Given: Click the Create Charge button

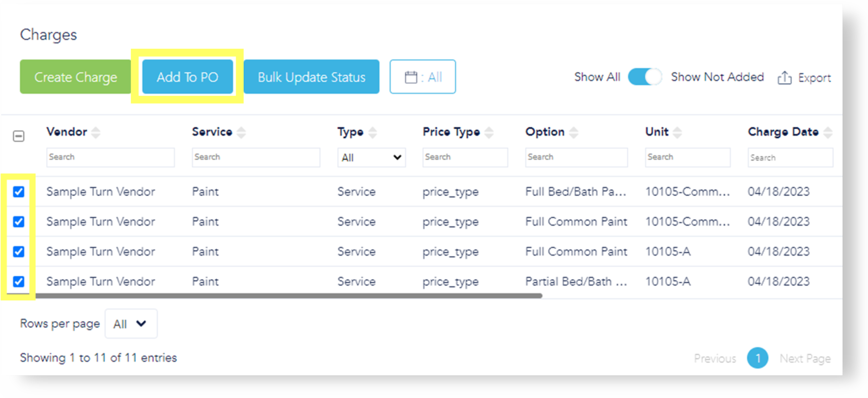Looking at the screenshot, I should coord(75,77).
